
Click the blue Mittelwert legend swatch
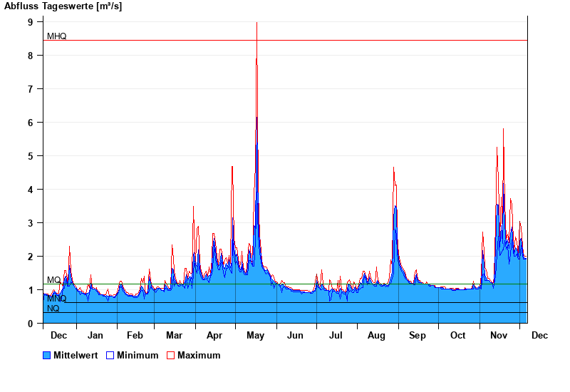click(47, 355)
